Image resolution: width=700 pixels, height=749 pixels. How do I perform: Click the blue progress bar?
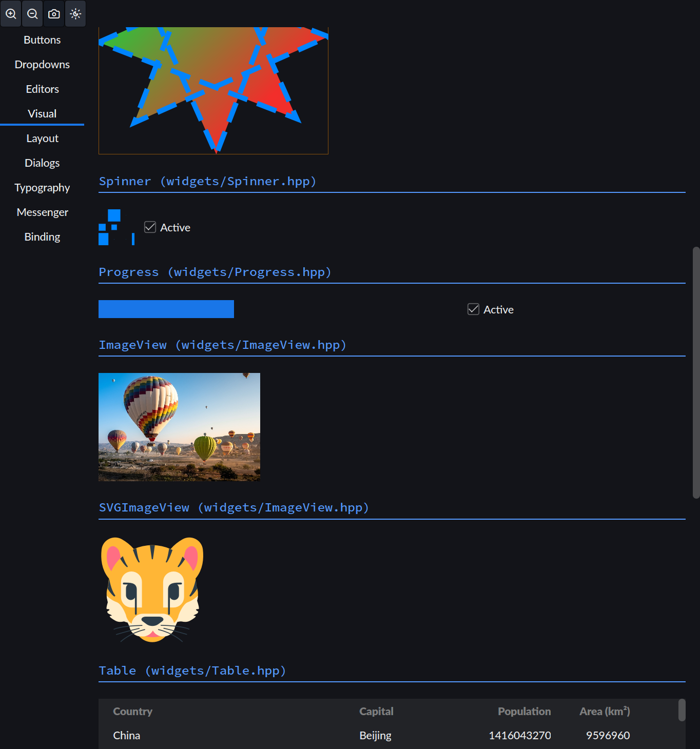(166, 309)
